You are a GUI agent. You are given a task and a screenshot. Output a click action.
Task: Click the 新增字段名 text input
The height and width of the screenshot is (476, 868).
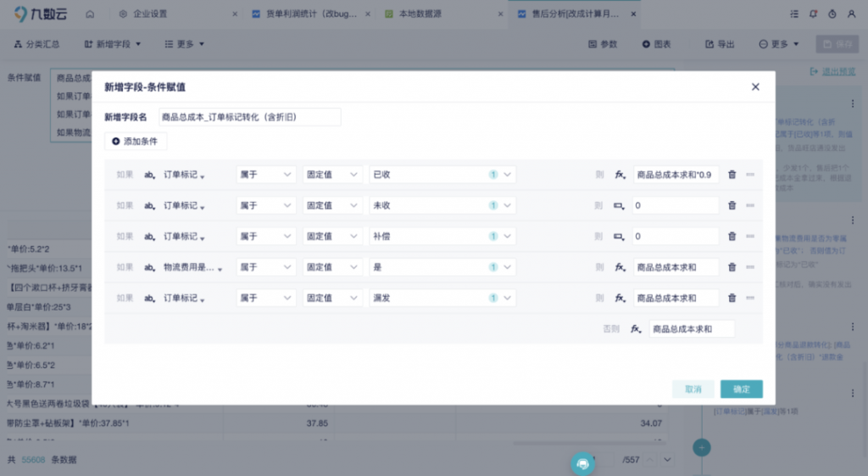point(248,117)
